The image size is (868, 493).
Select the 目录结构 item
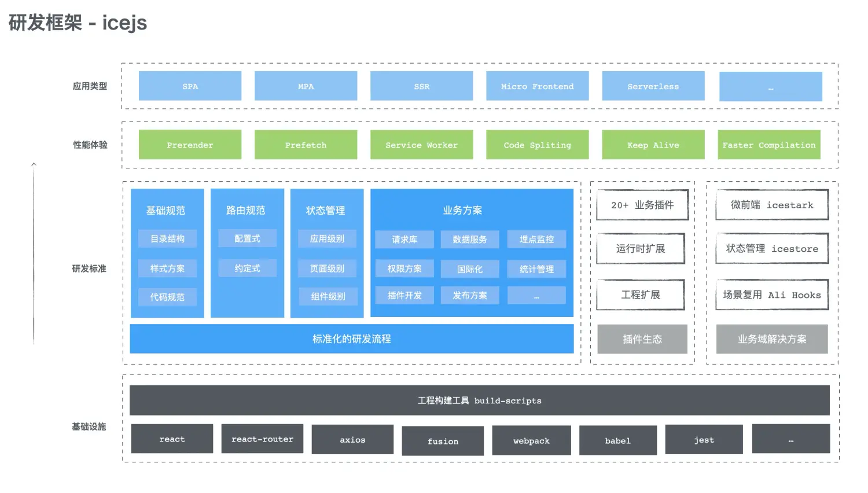tap(167, 238)
